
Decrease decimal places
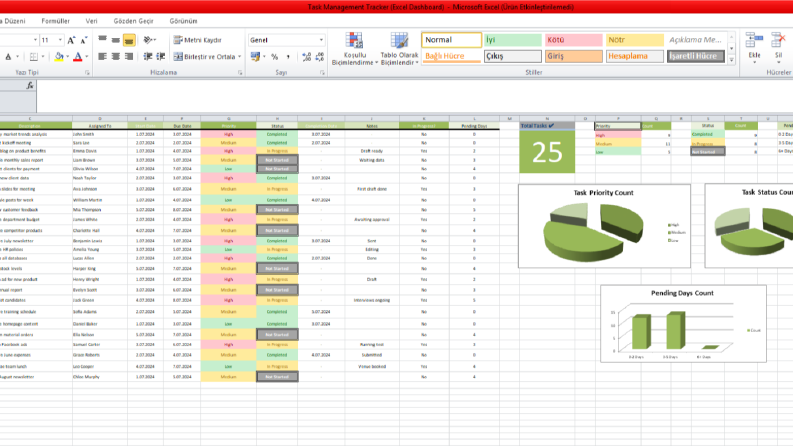click(319, 57)
